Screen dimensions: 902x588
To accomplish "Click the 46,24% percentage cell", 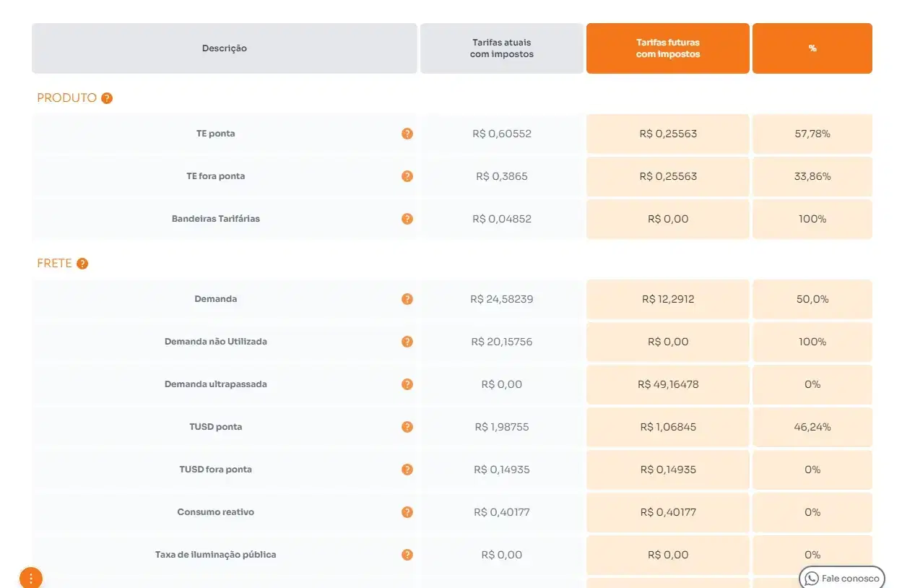I will (x=812, y=427).
